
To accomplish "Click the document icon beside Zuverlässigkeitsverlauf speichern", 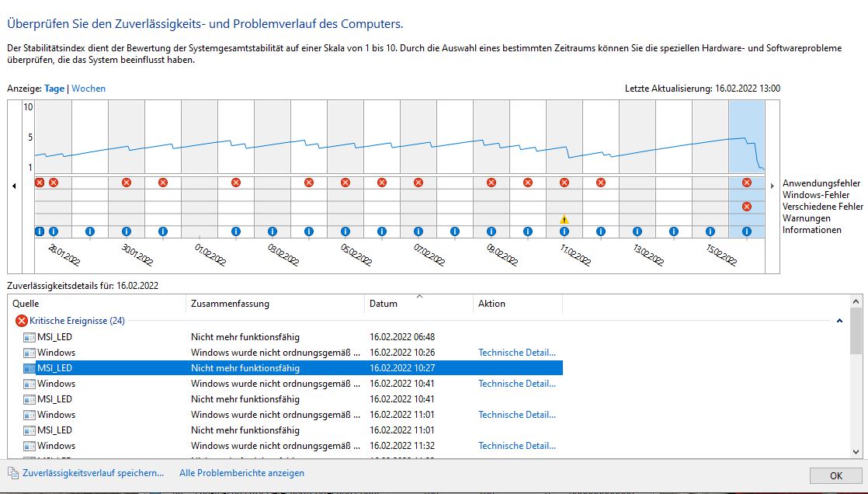I will click(12, 473).
